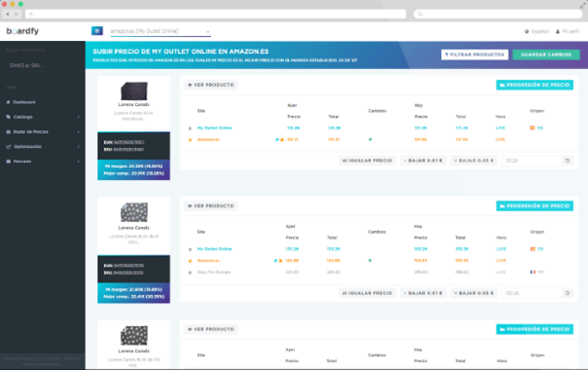Click the globe icon beside Español

[526, 31]
